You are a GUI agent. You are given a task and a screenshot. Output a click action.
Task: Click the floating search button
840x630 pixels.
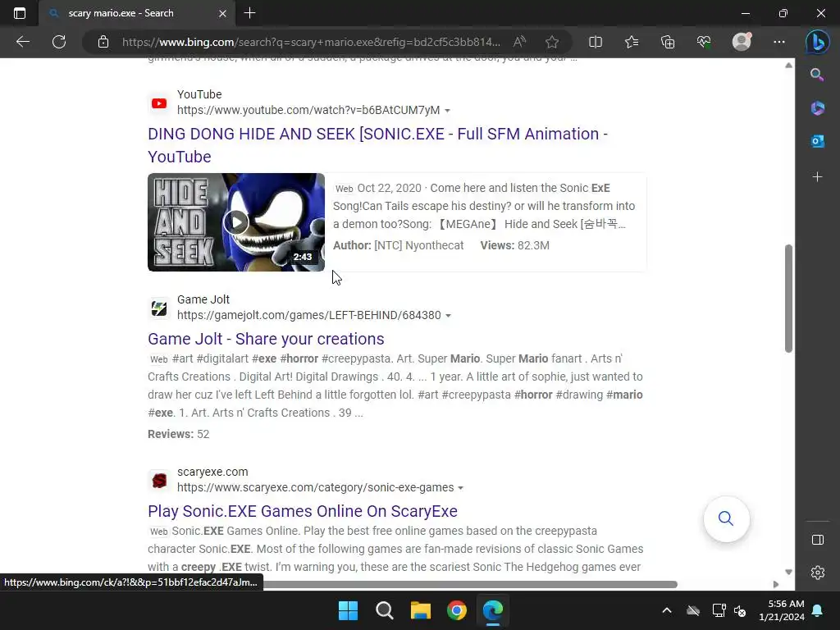click(x=727, y=518)
